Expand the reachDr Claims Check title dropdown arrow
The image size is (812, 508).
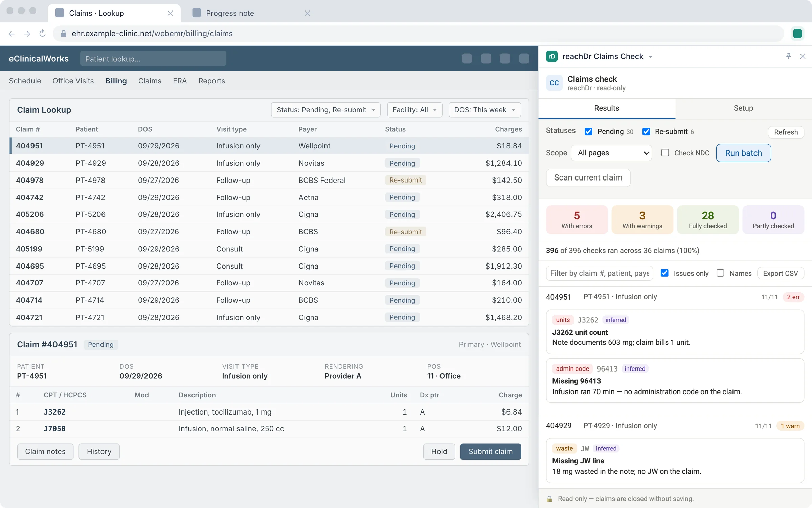(x=650, y=57)
